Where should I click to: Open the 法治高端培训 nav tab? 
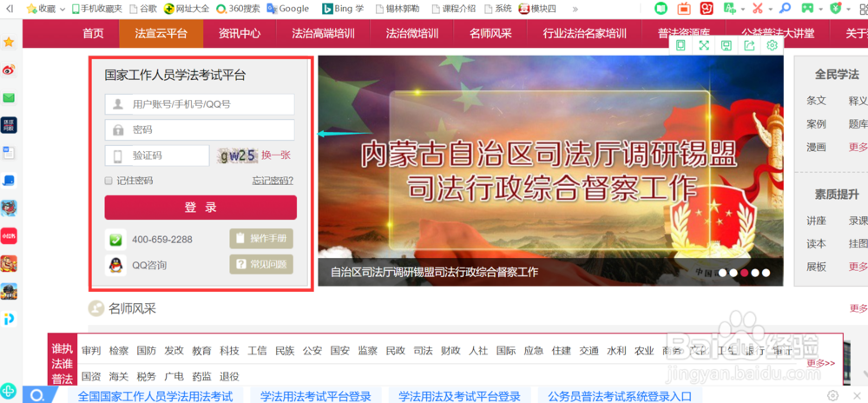tap(323, 33)
